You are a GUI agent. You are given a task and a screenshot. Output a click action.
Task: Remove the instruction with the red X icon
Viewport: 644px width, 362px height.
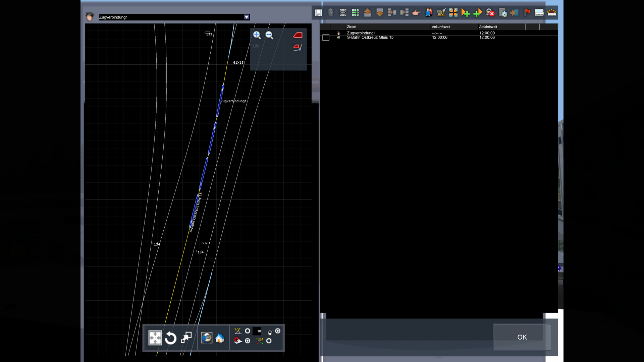490,13
